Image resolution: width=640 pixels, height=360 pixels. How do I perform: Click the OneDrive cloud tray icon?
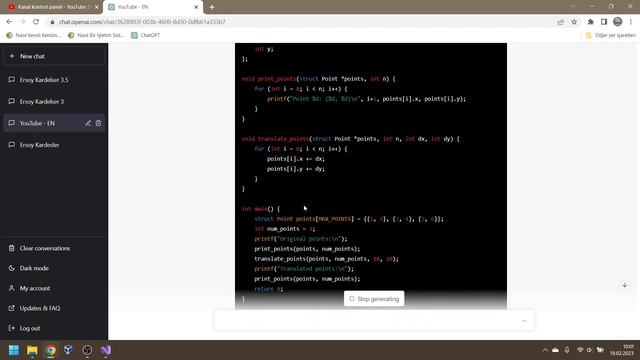click(x=556, y=350)
